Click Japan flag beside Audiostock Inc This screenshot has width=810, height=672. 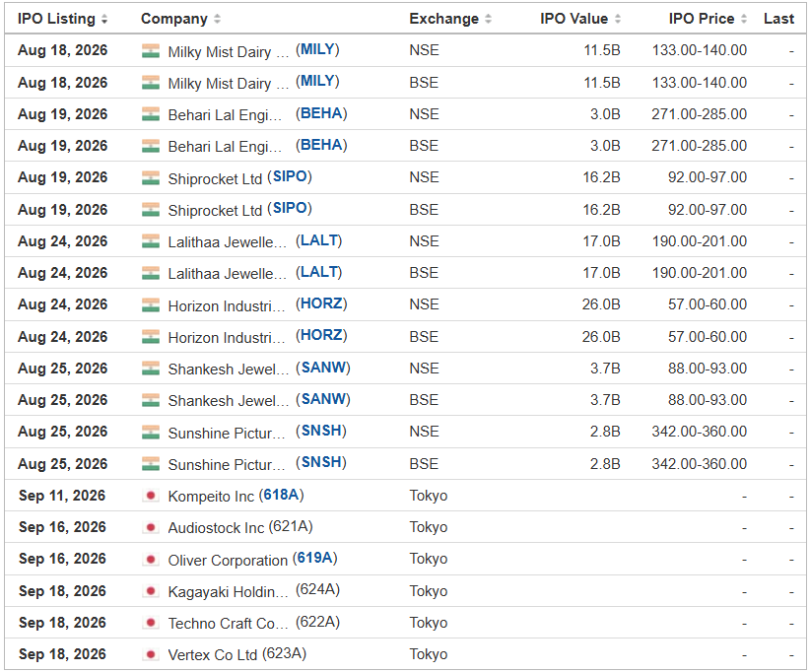point(151,527)
